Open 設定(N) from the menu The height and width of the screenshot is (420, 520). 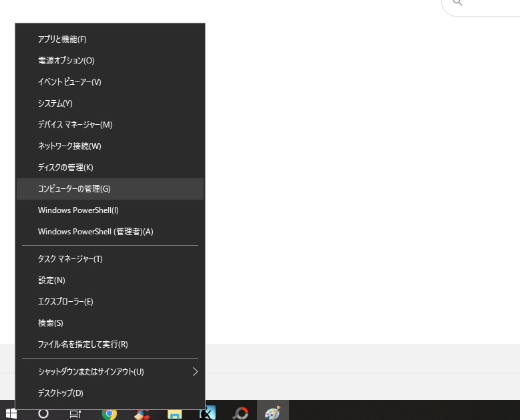tap(109, 280)
